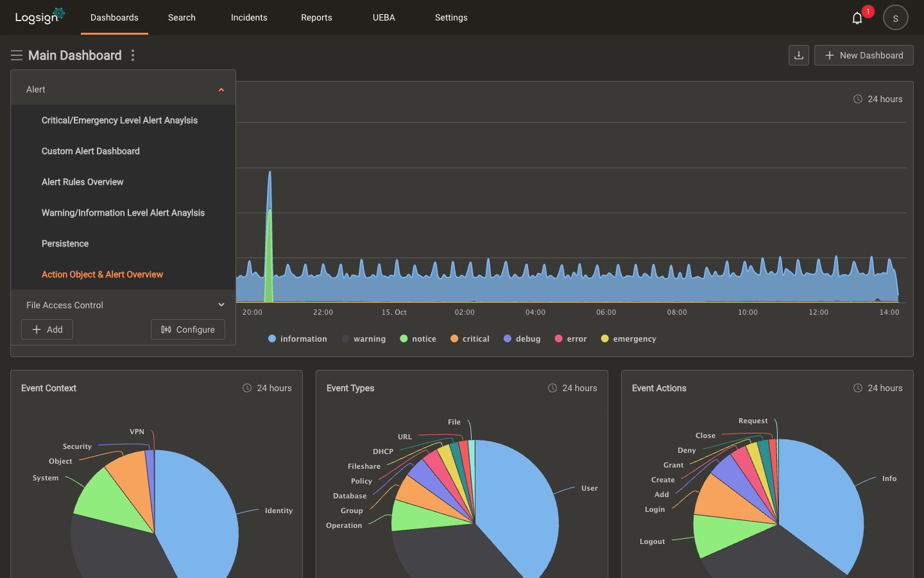
Task: Toggle the critical legend series
Action: click(470, 338)
